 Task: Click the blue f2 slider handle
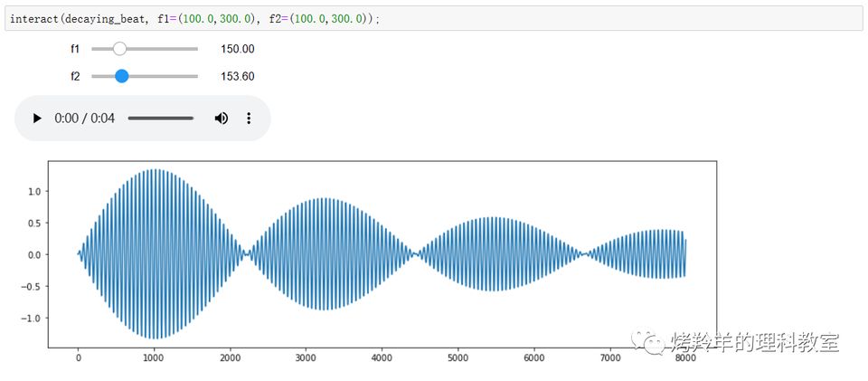click(x=122, y=77)
